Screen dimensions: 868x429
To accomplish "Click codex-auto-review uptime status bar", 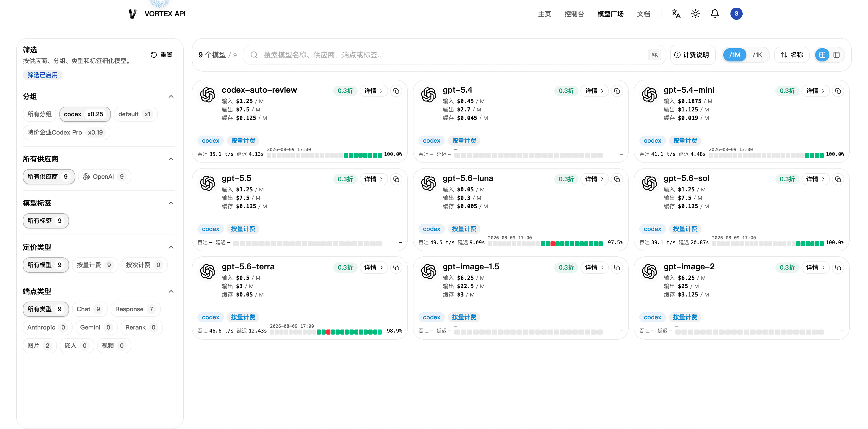I will click(x=325, y=155).
